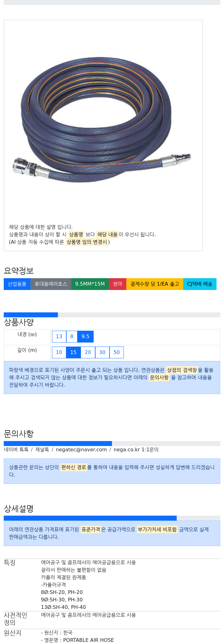Select inner diameter option 13
The image size is (224, 644).
point(59,336)
